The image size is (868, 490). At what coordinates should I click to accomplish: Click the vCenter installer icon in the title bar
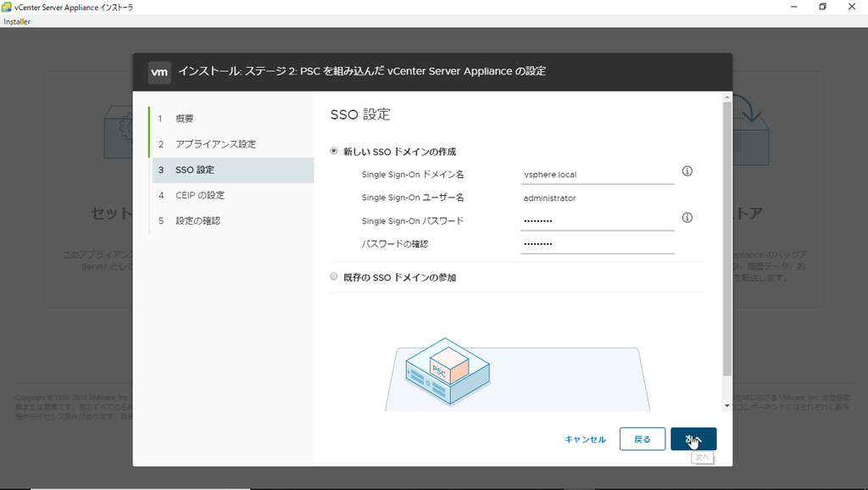pyautogui.click(x=7, y=7)
